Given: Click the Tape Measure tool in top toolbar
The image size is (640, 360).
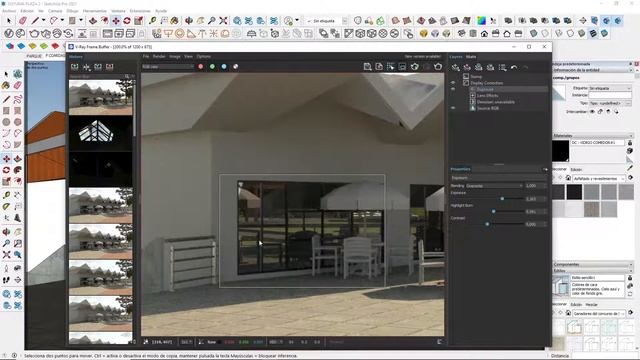Looking at the screenshot, I should [x=153, y=20].
